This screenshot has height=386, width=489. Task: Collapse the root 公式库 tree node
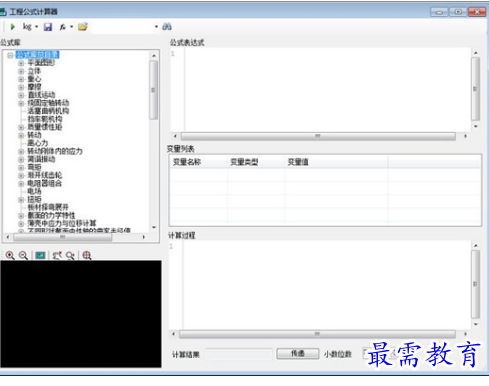[x=10, y=55]
